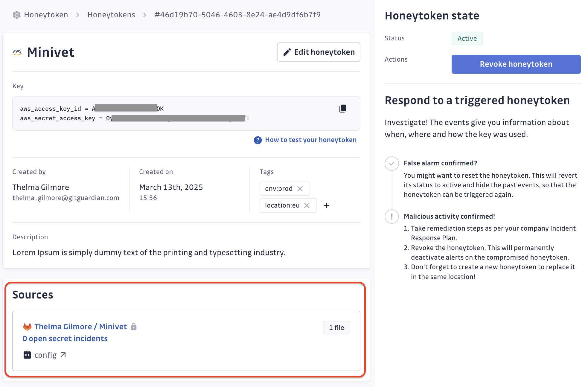Click the False alarm checkmark circle icon
This screenshot has height=387, width=588.
(392, 164)
